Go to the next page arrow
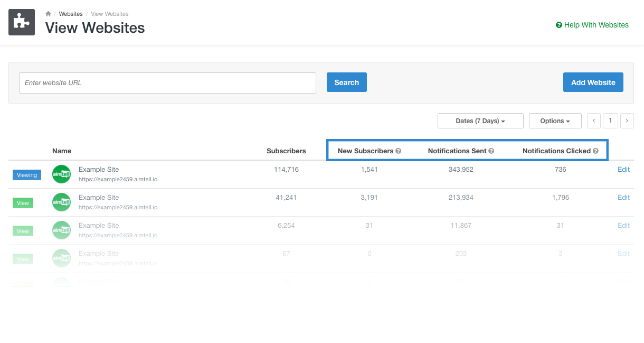The image size is (644, 343). (627, 121)
